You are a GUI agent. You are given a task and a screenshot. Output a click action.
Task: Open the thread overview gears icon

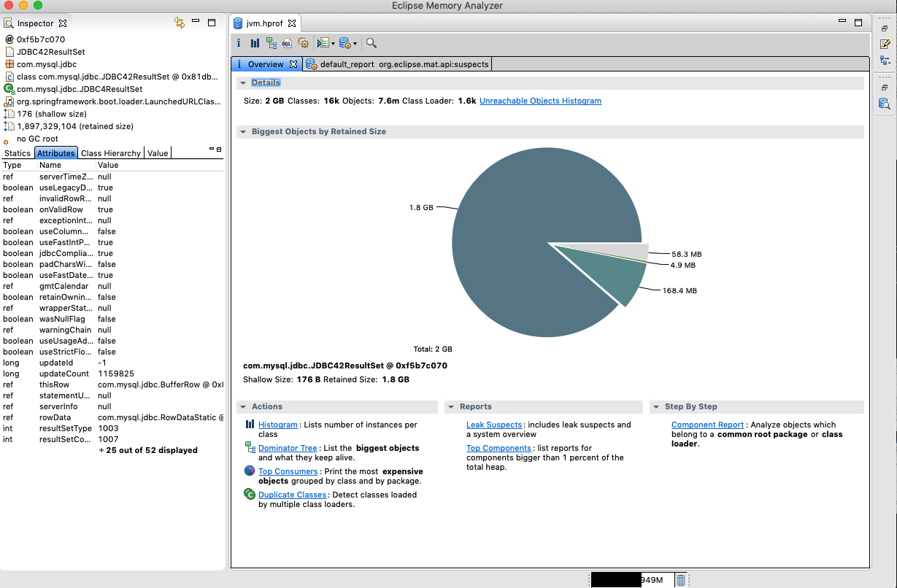click(304, 43)
